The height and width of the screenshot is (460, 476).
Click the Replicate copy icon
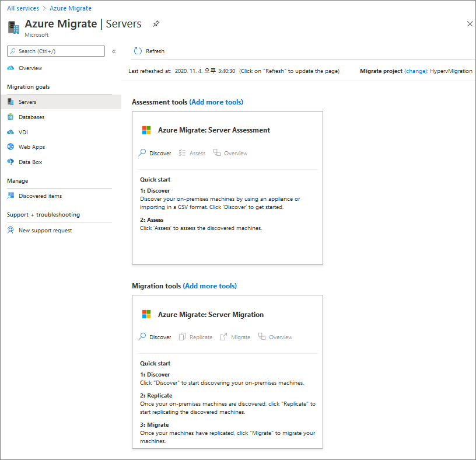click(182, 337)
